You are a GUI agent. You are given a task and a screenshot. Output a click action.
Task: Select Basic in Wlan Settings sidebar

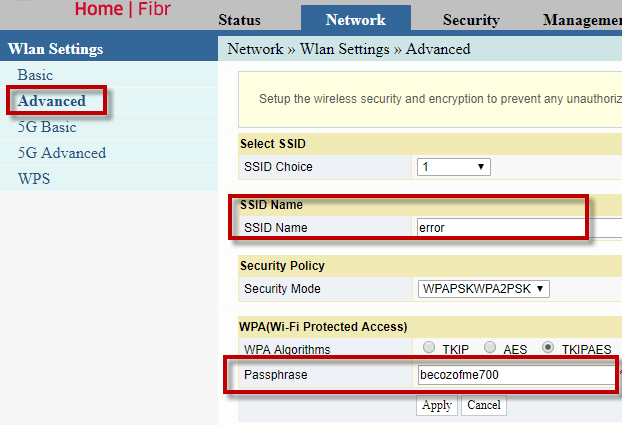[35, 75]
